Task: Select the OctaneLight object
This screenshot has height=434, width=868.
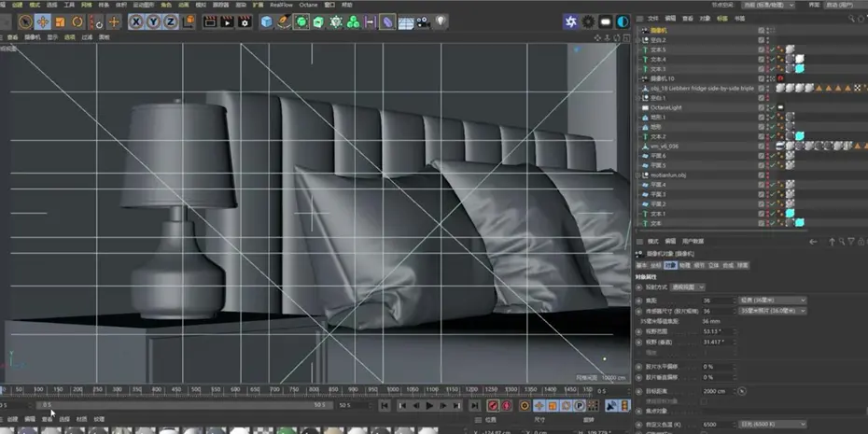Action: [666, 108]
